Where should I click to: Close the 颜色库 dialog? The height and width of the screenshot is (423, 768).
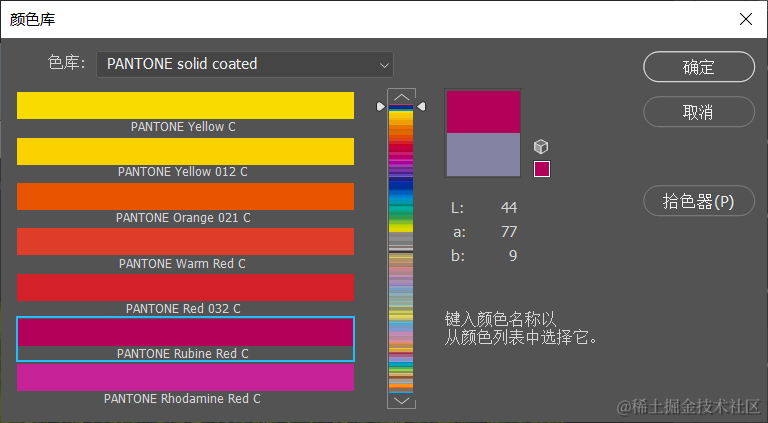tap(746, 19)
